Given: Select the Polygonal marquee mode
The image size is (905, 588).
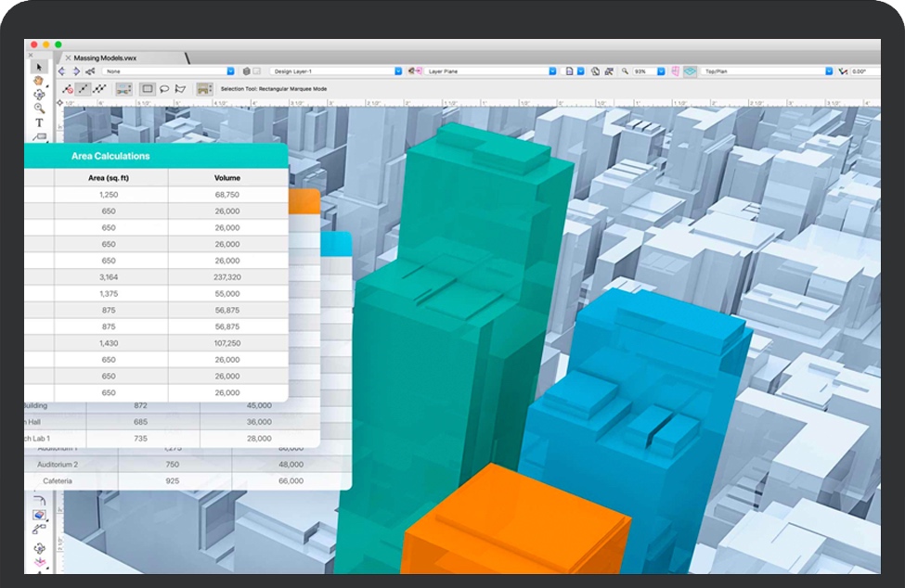Looking at the screenshot, I should tap(180, 89).
